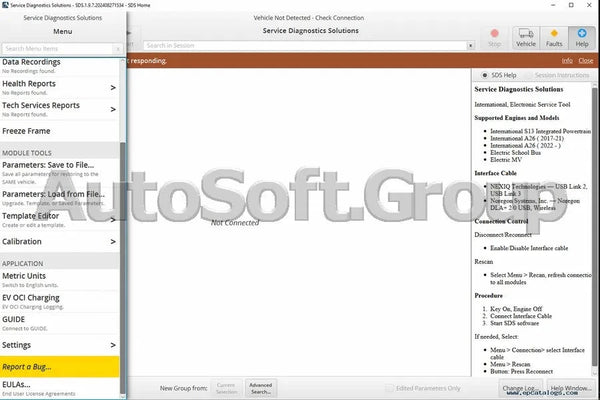Image resolution: width=600 pixels, height=400 pixels.
Task: Click the help panel vertical scrollbar
Action: tap(595, 226)
